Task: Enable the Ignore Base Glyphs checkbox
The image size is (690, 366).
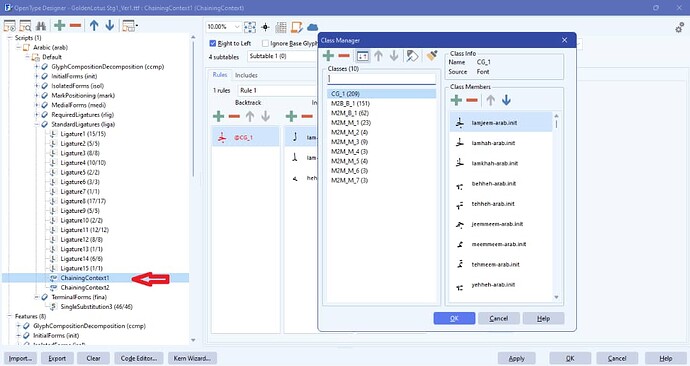Action: [x=265, y=43]
